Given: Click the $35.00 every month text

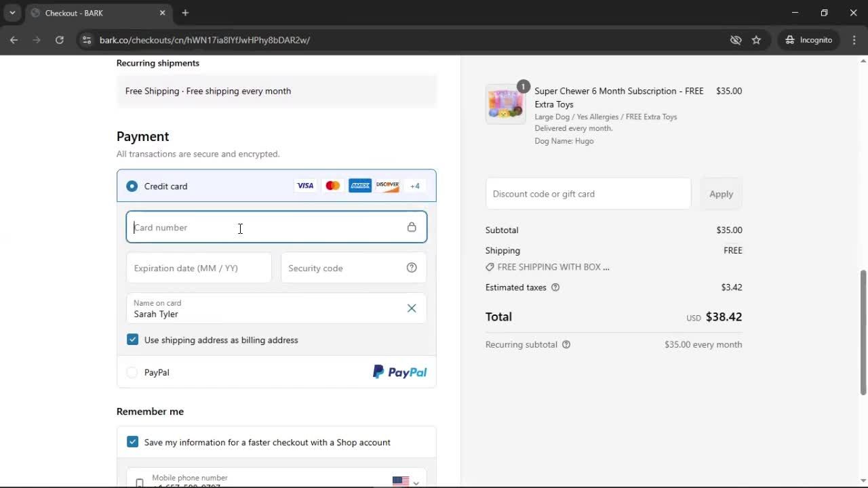Looking at the screenshot, I should pos(703,344).
